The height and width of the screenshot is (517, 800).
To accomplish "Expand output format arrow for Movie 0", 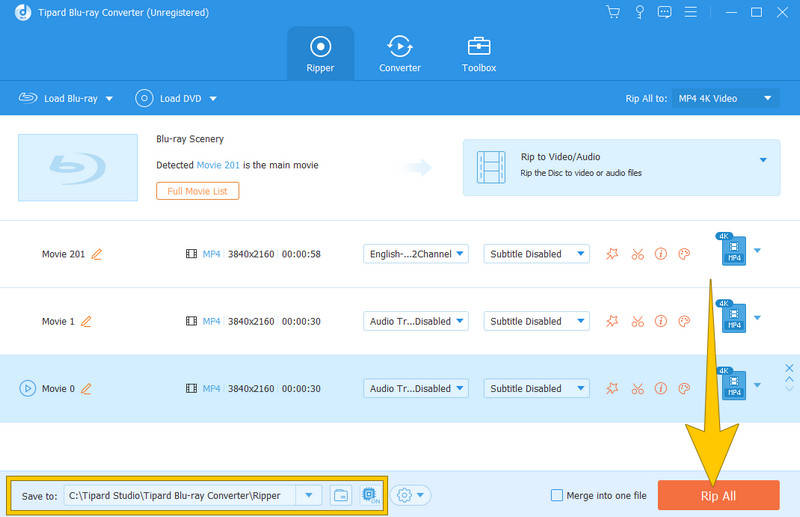I will coord(757,385).
